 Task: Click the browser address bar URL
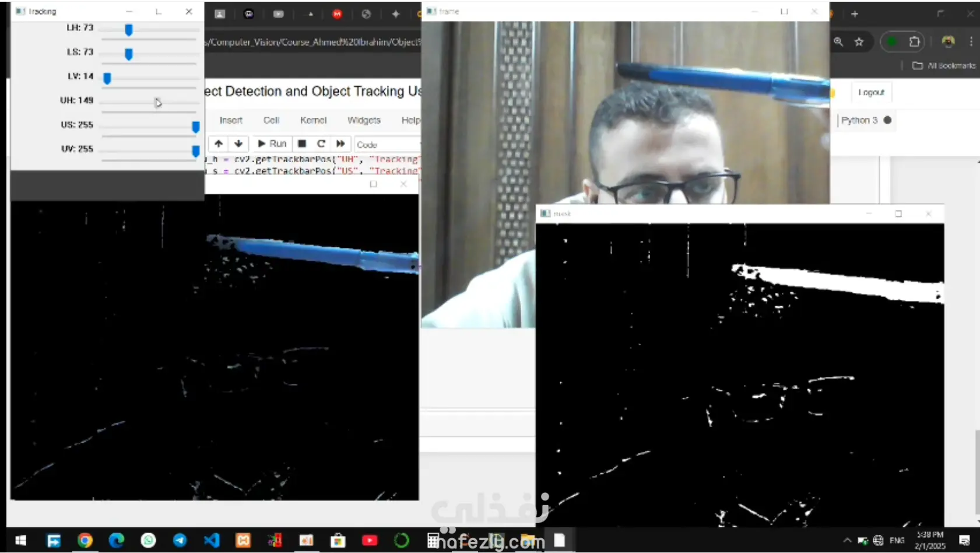point(314,42)
